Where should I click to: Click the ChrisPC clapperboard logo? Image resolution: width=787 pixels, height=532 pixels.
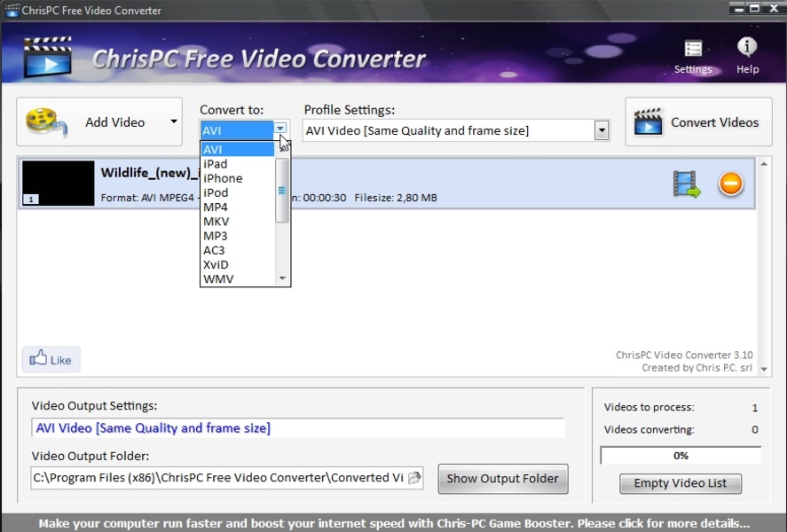click(x=47, y=58)
